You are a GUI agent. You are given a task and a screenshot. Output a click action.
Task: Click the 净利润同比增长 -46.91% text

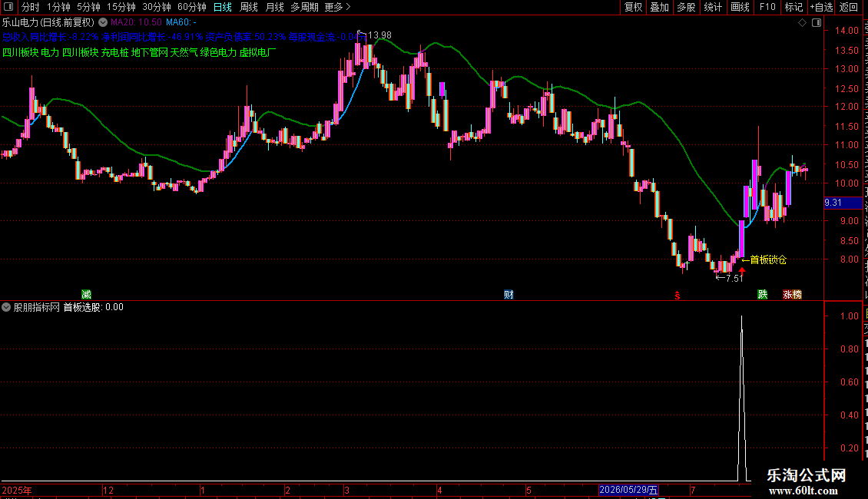coord(152,37)
